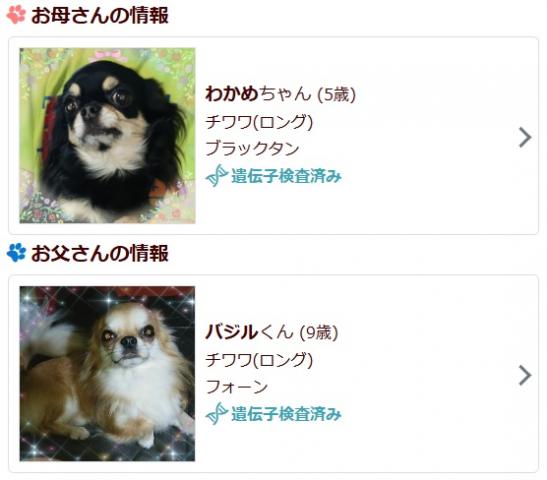Select the お父さんの情報 heading

tap(100, 253)
